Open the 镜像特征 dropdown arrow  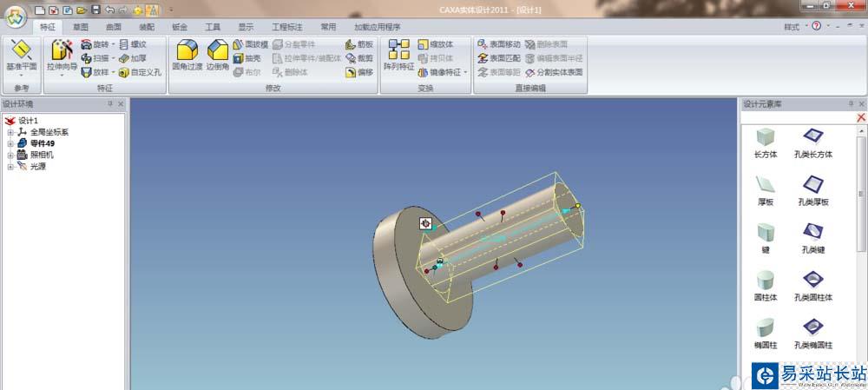(x=465, y=72)
